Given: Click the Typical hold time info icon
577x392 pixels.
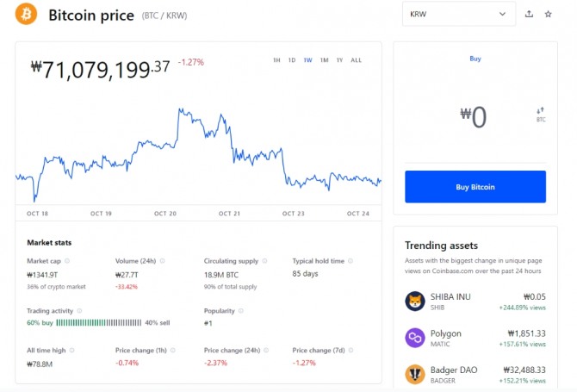Looking at the screenshot, I should point(351,260).
